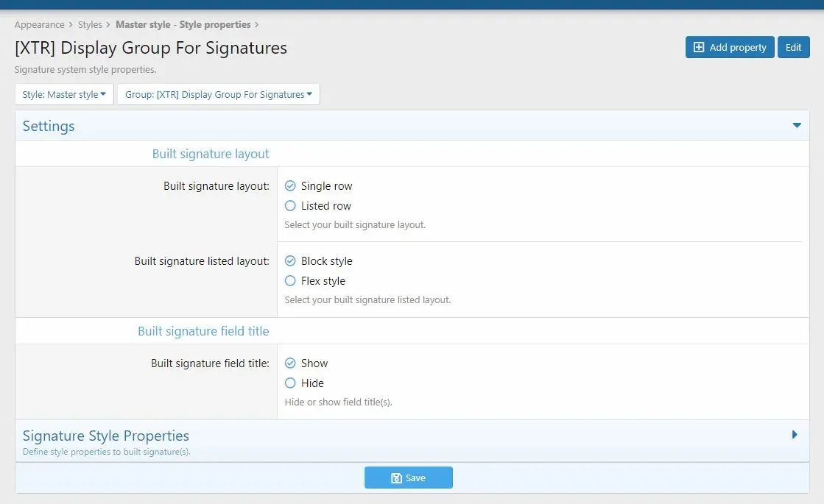The width and height of the screenshot is (824, 504).
Task: Open Master style - Style properties breadcrumb
Action: click(x=183, y=25)
